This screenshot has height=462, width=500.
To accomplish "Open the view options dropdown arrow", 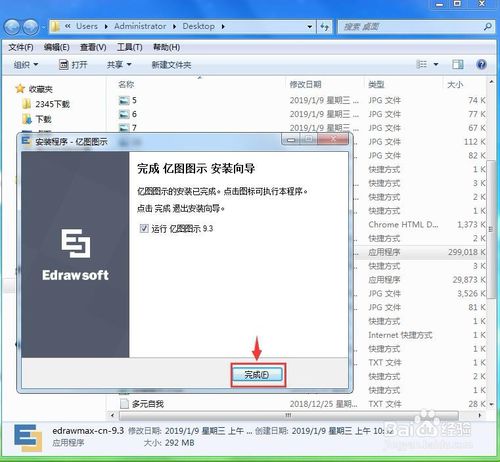I will tap(436, 64).
